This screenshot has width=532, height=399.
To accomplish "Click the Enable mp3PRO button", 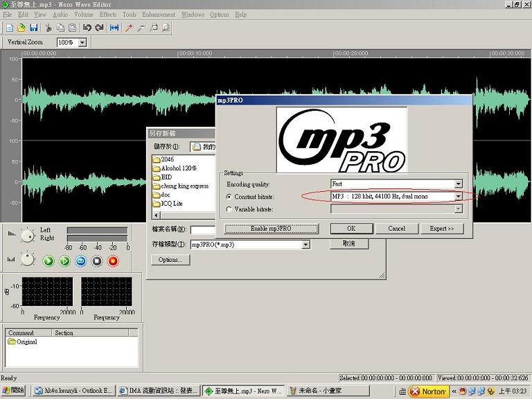I will (x=271, y=229).
